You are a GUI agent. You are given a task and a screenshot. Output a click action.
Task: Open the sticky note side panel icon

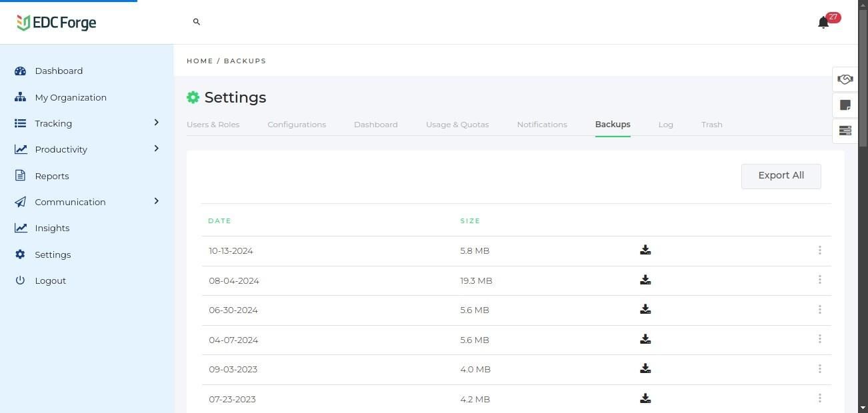[x=845, y=105]
